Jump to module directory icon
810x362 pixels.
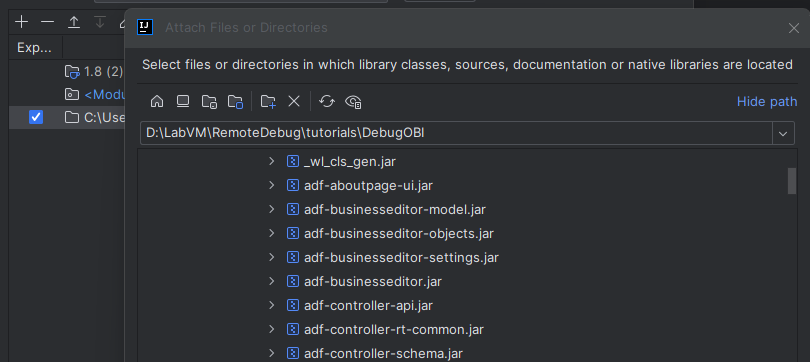236,101
